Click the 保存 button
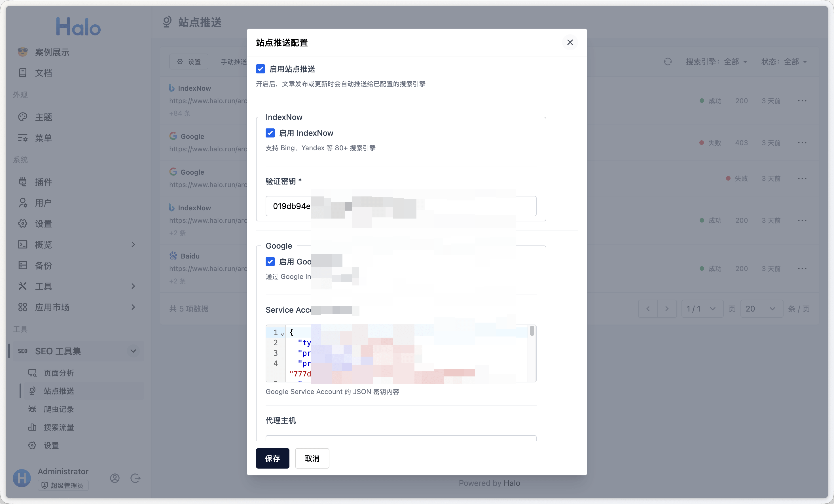 tap(272, 458)
